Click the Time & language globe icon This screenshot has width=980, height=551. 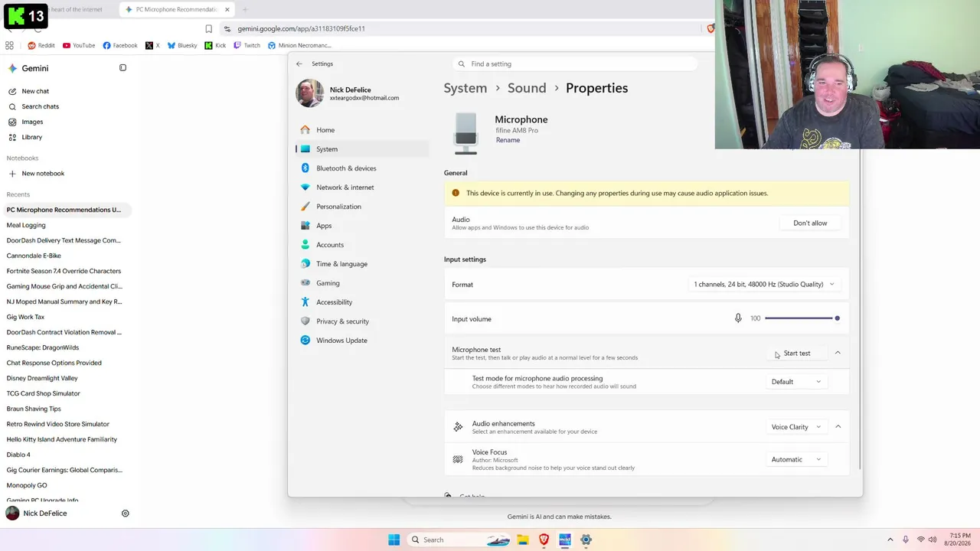(305, 264)
